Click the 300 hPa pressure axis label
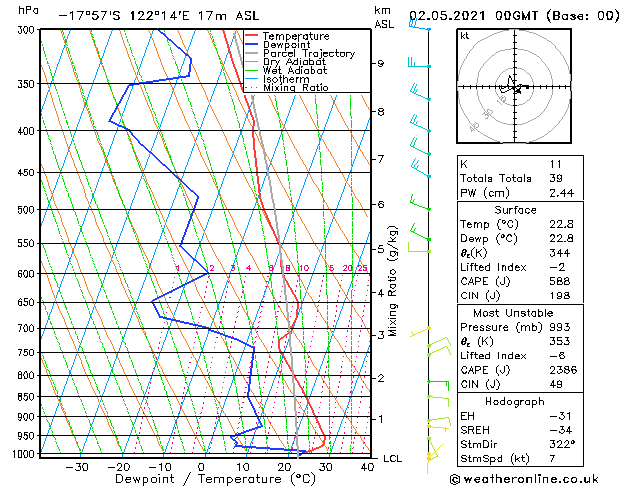 tap(28, 30)
